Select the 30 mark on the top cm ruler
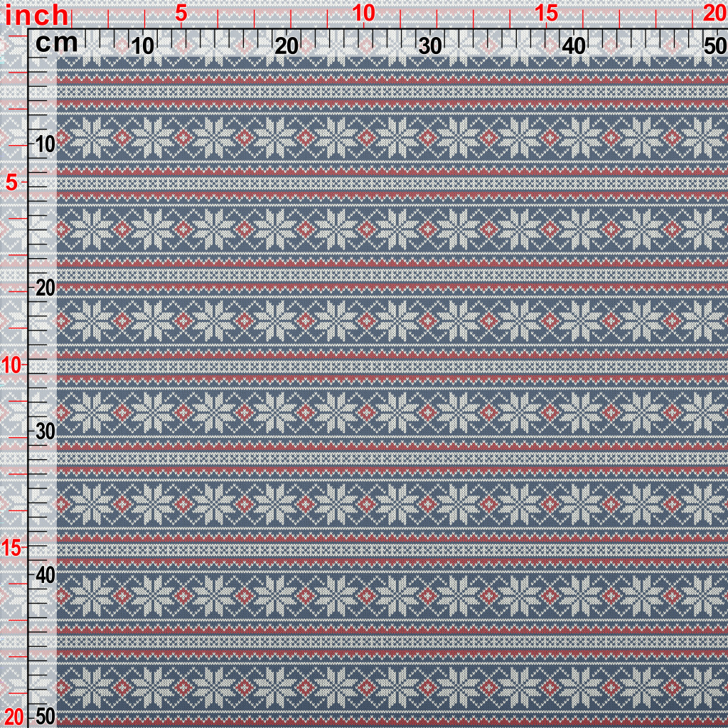The width and height of the screenshot is (728, 728). click(430, 46)
